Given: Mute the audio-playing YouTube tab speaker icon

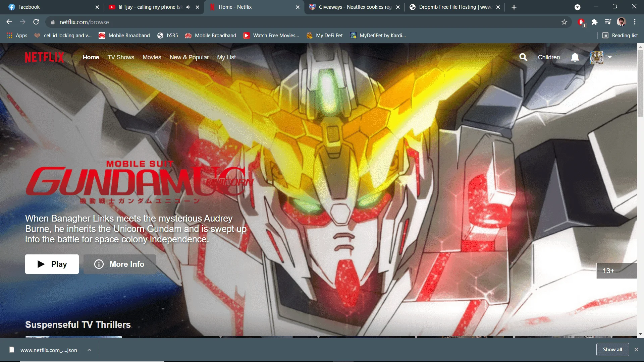Looking at the screenshot, I should (x=188, y=7).
